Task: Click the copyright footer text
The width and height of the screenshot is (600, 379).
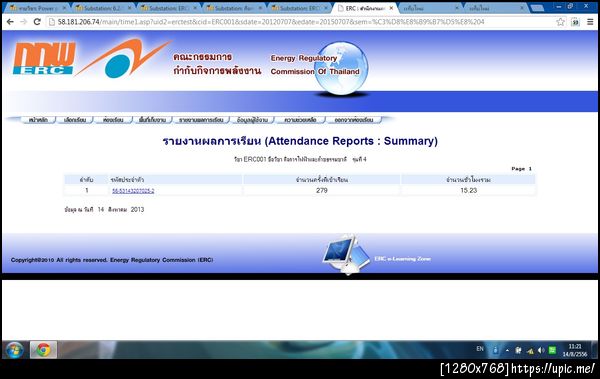Action: (x=112, y=260)
